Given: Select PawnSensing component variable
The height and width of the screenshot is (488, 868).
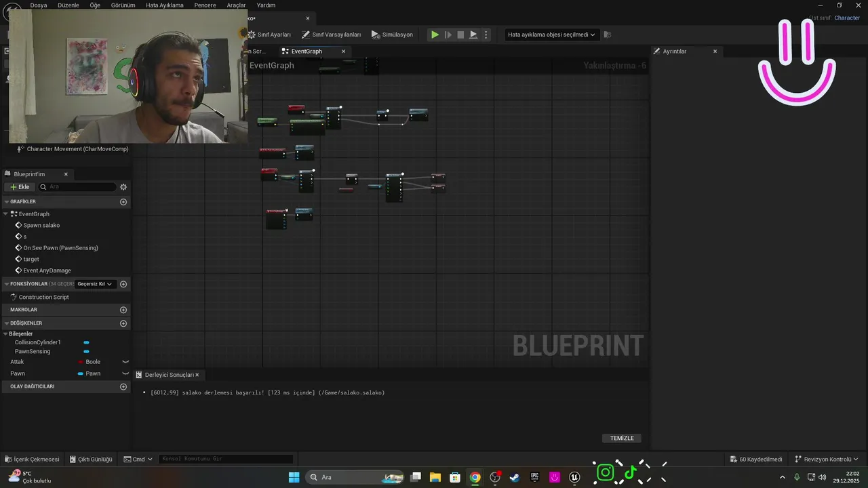Looking at the screenshot, I should pos(33,351).
